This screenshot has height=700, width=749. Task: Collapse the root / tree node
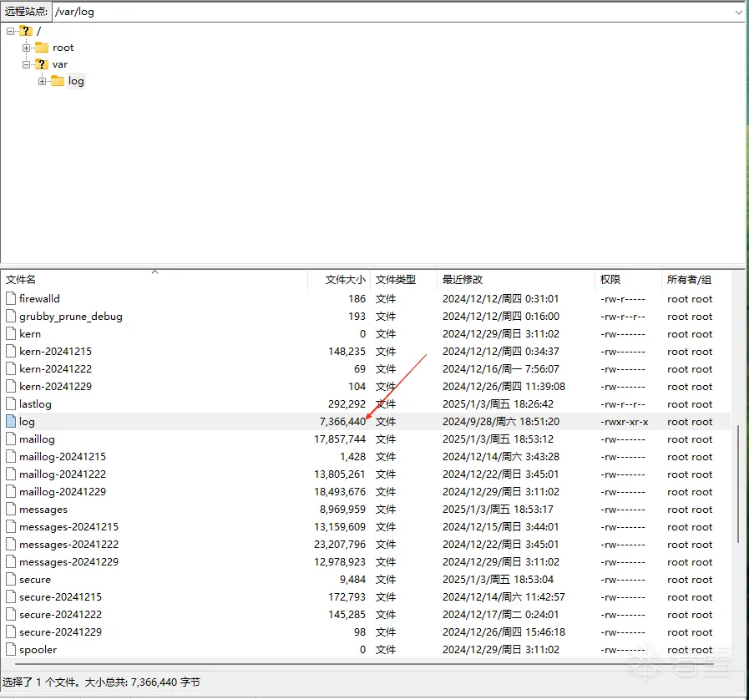pos(11,31)
